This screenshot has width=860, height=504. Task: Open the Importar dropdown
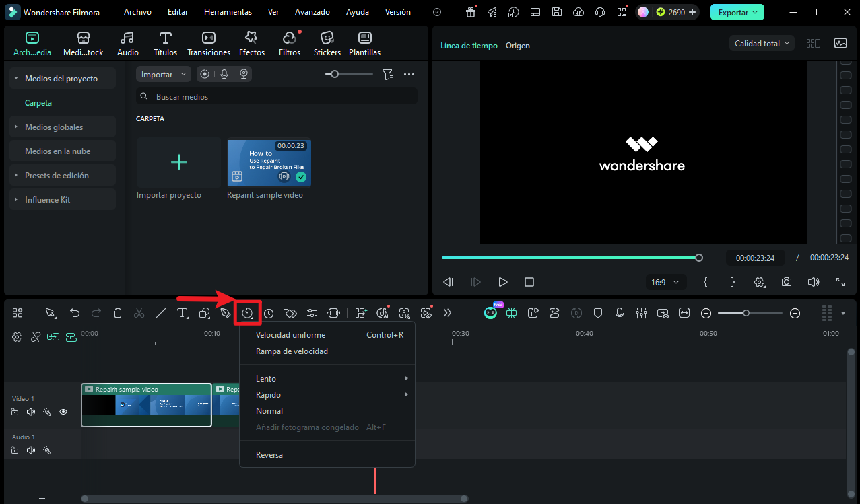coord(164,74)
